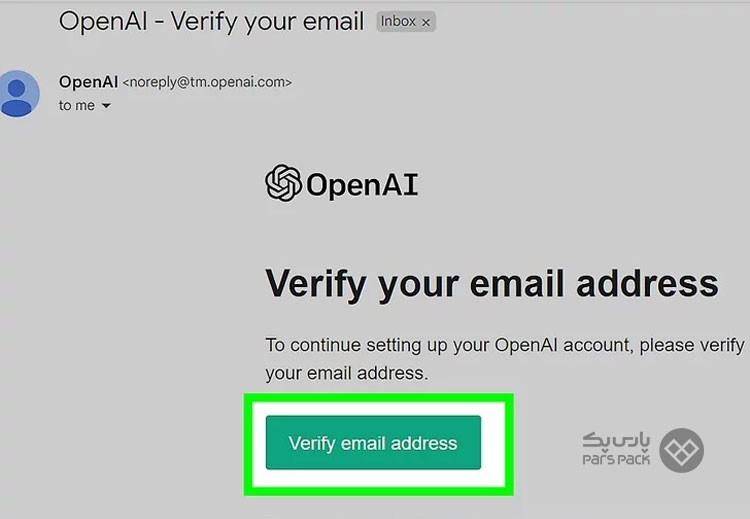Image resolution: width=750 pixels, height=519 pixels.
Task: Click the word "Verify" in the subject line
Action: [x=203, y=22]
